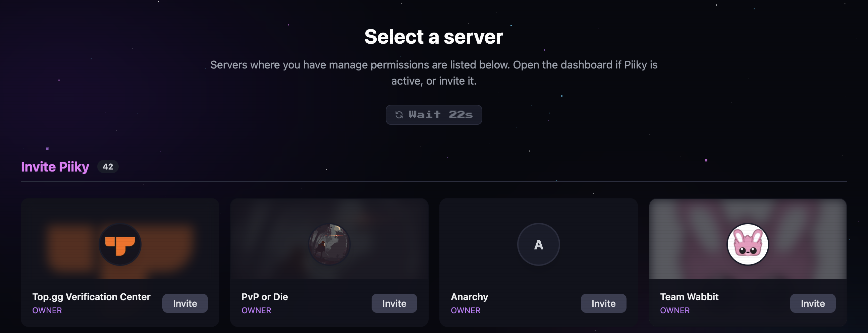Invite Piiky to PvP or Die
The height and width of the screenshot is (333, 868).
click(394, 303)
